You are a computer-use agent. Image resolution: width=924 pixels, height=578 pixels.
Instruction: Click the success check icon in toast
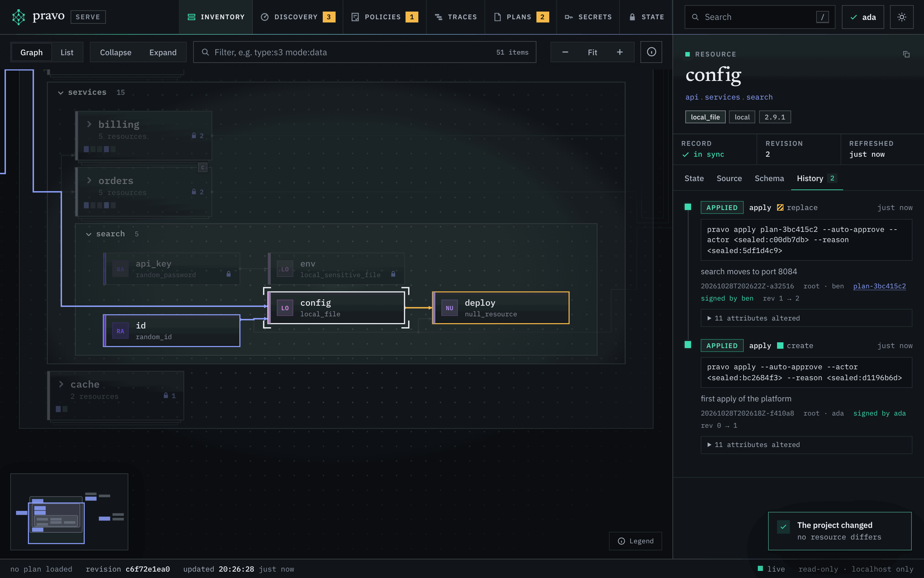point(783,526)
